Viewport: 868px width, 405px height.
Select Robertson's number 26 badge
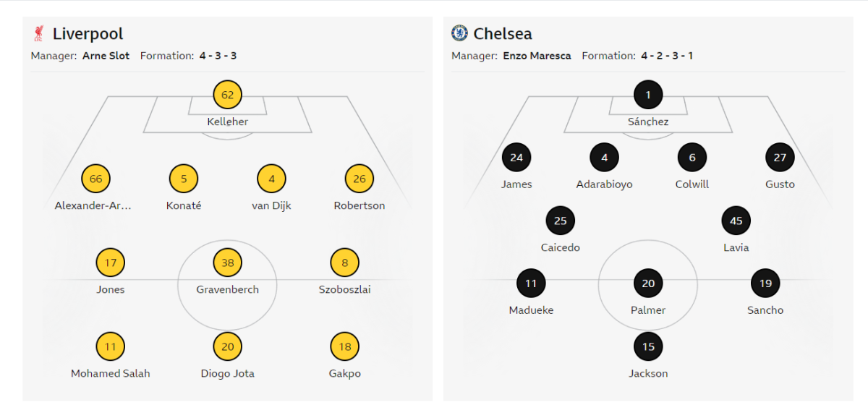(x=359, y=179)
